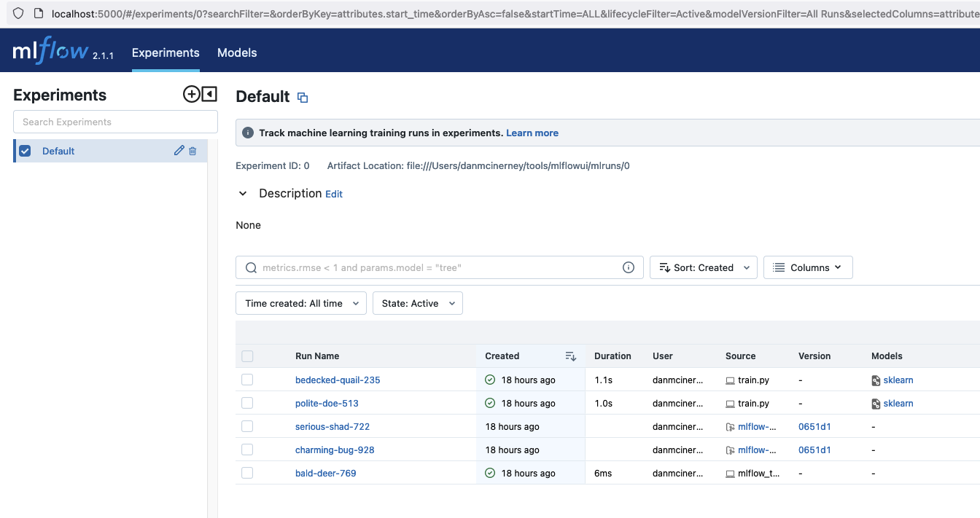Image resolution: width=980 pixels, height=518 pixels.
Task: Open the sklearn model for polite-doe-513
Action: (898, 403)
